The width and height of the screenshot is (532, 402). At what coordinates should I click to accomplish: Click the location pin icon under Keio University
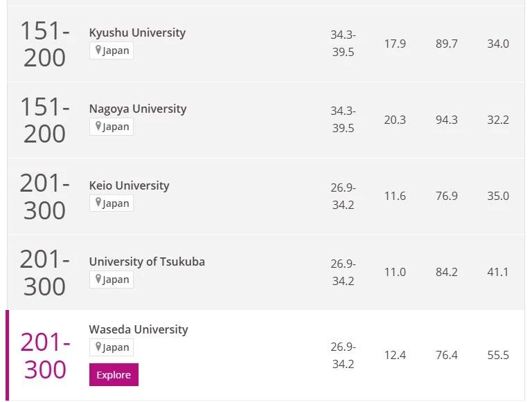click(x=98, y=203)
